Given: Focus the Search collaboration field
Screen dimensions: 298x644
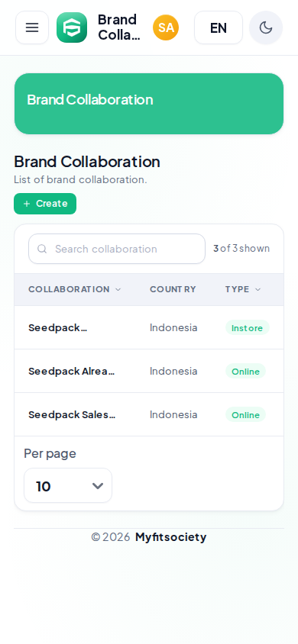Looking at the screenshot, I should [117, 249].
